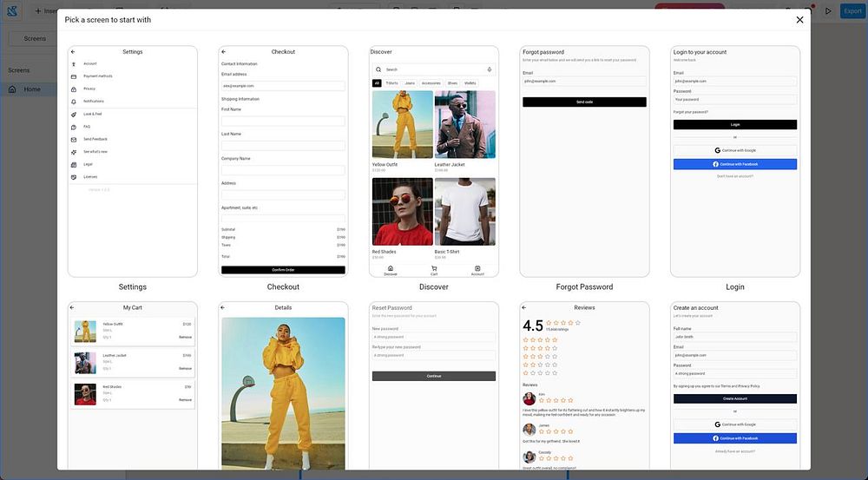This screenshot has height=480, width=868.
Task: Click 'Remove' on Yellow Outfit in My Cart preview
Action: 185,337
